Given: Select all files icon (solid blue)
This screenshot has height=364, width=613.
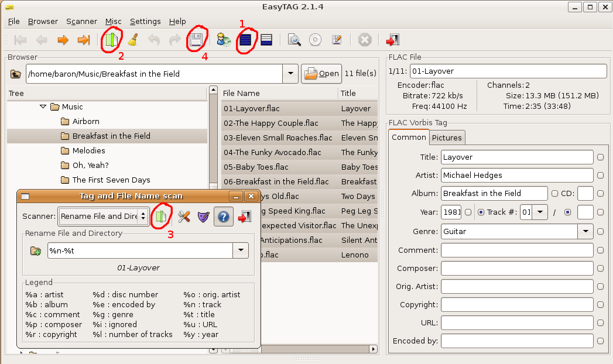Looking at the screenshot, I should (x=245, y=40).
